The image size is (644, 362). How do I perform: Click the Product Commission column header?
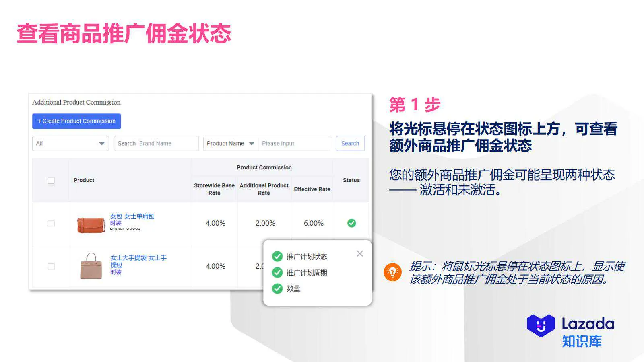coord(264,167)
